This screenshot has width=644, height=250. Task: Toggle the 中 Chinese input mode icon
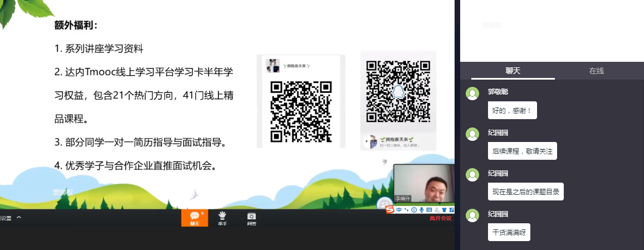[x=399, y=210]
